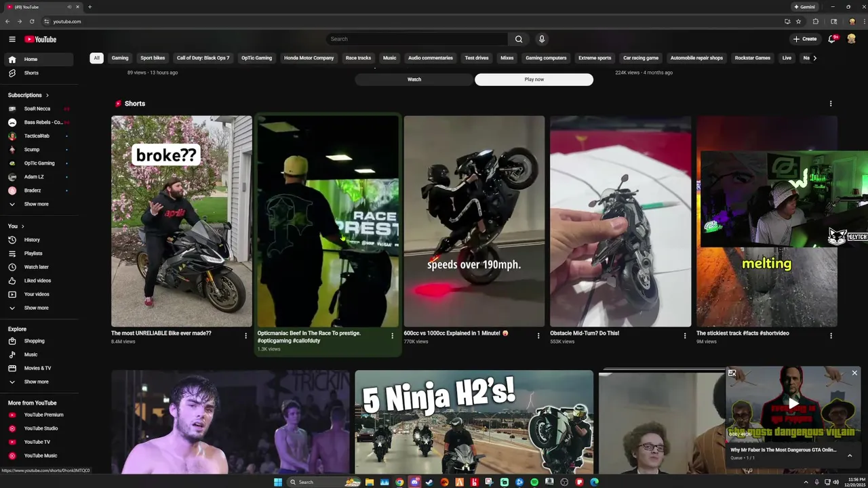Image resolution: width=868 pixels, height=488 pixels.
Task: Open Shorts in the sidebar
Action: [x=37, y=73]
